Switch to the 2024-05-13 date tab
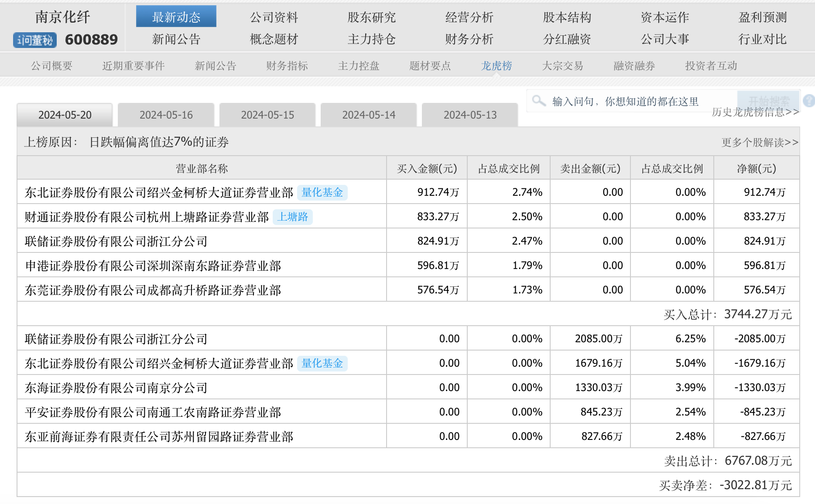The height and width of the screenshot is (504, 815). 470,115
